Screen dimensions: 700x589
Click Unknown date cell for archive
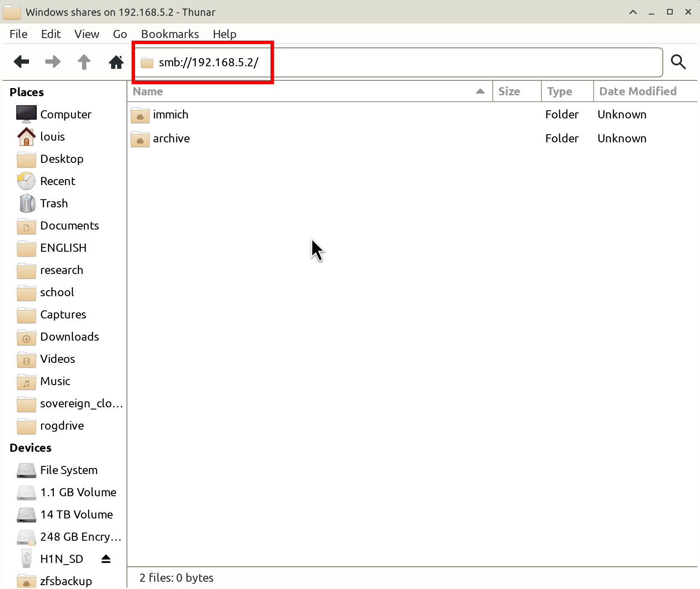coord(622,138)
